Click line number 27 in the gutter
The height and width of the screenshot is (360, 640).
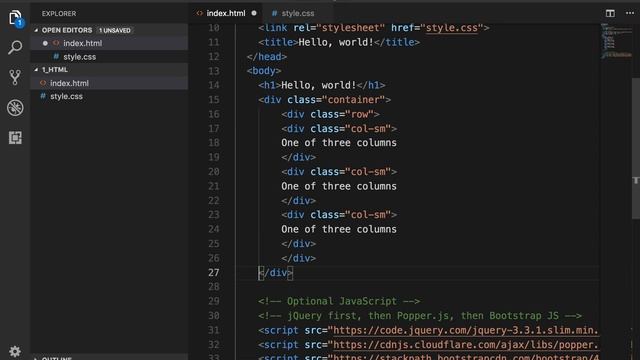[214, 273]
